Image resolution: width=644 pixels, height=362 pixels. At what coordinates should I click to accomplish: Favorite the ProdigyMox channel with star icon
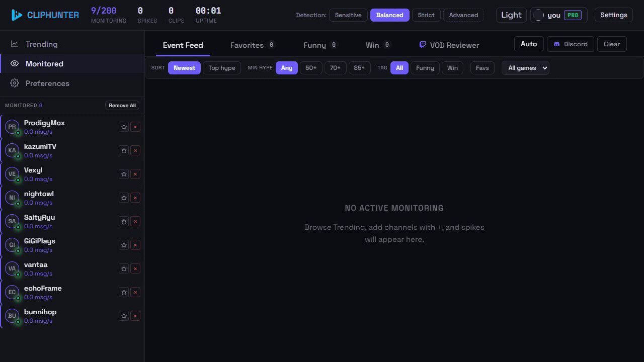pos(124,127)
